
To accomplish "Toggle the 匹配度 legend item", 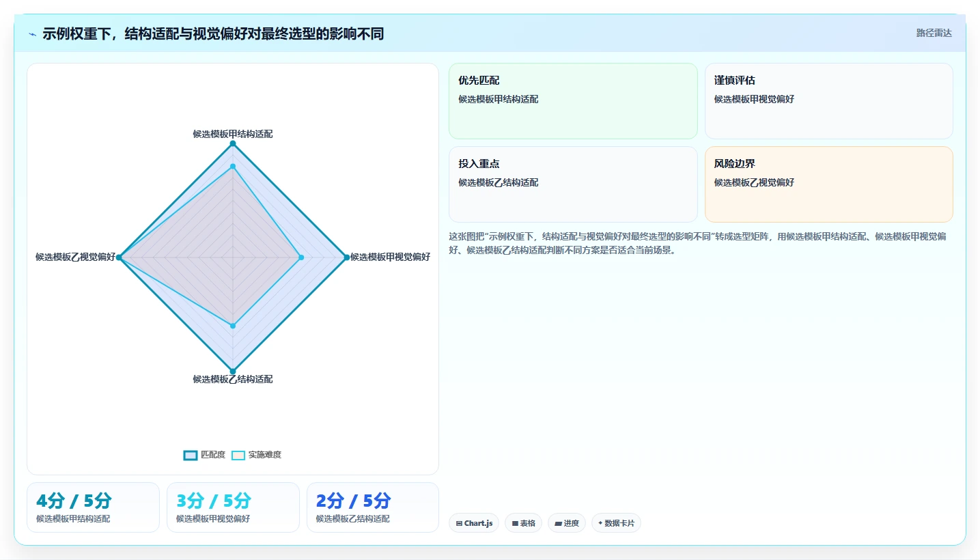I will coord(204,455).
